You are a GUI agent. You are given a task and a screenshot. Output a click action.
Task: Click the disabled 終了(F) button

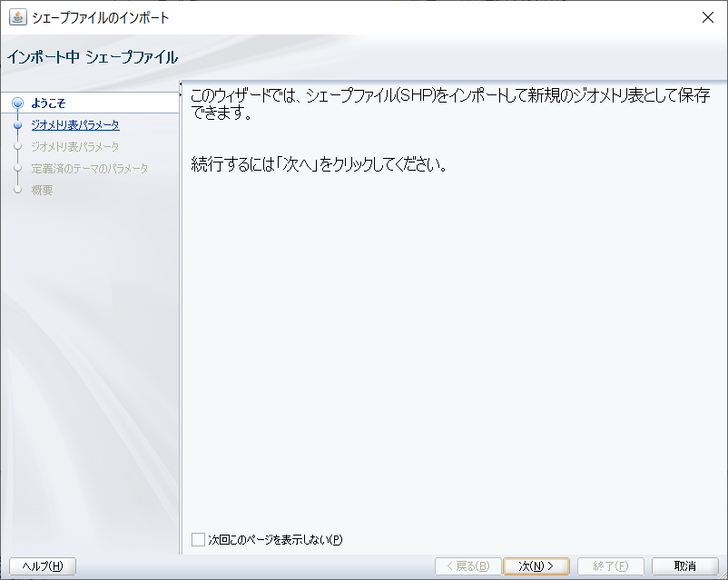(x=611, y=566)
